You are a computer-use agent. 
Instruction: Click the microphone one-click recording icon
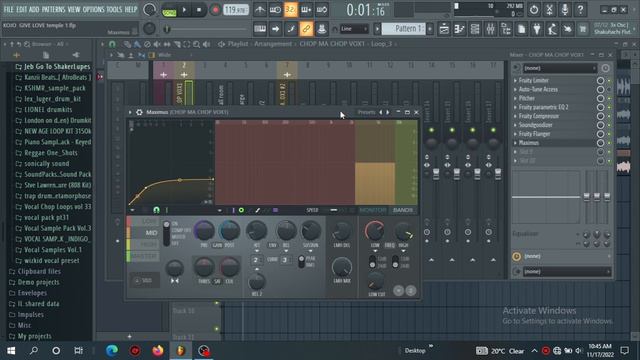(564, 10)
